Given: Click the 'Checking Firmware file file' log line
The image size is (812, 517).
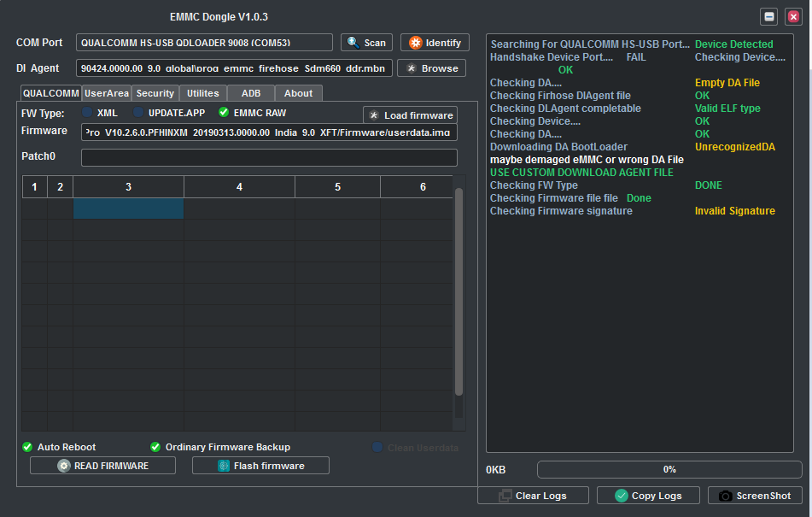Looking at the screenshot, I should 554,198.
